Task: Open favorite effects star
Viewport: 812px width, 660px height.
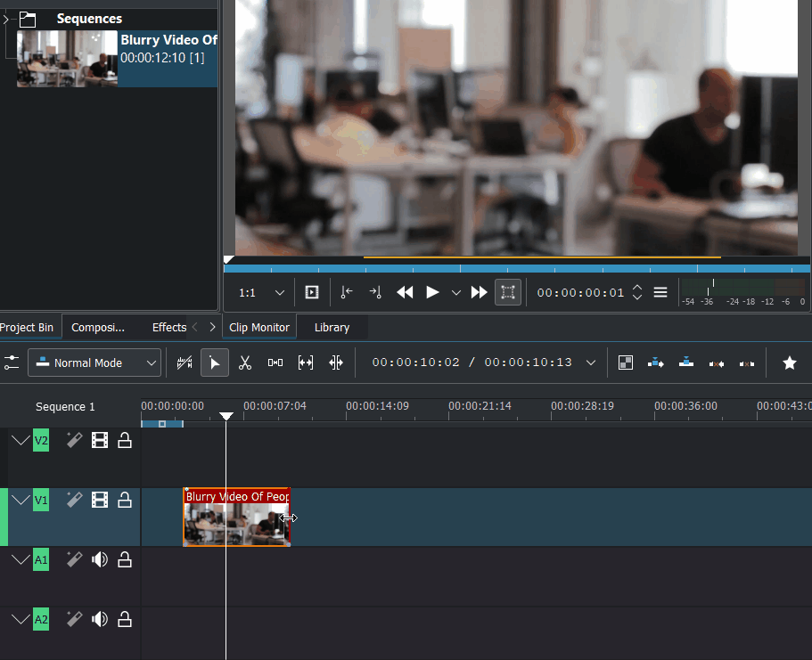Action: [x=789, y=363]
